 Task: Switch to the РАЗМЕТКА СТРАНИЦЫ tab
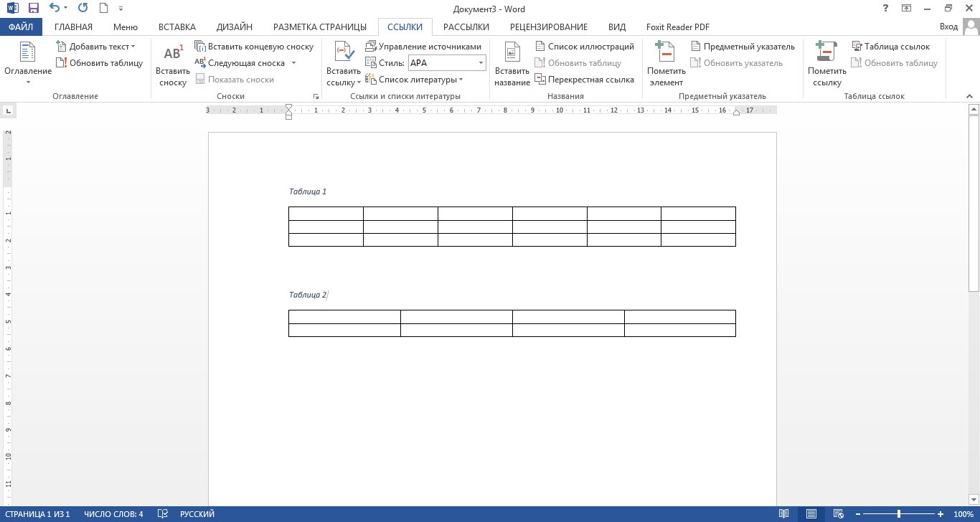pyautogui.click(x=320, y=27)
